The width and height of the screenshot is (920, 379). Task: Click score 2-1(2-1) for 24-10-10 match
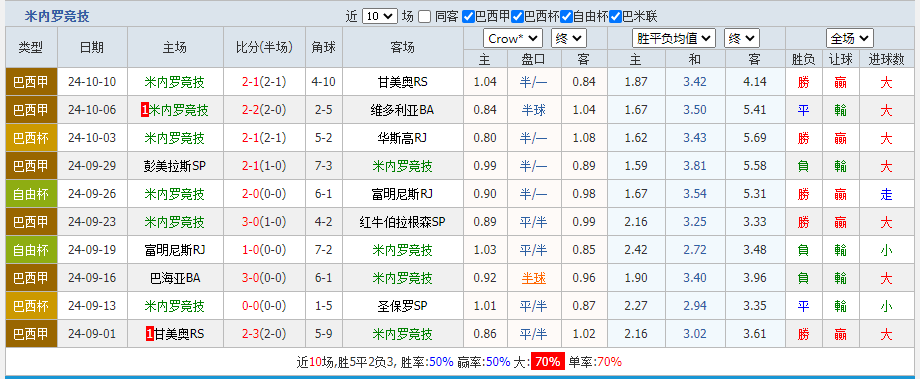click(x=264, y=82)
